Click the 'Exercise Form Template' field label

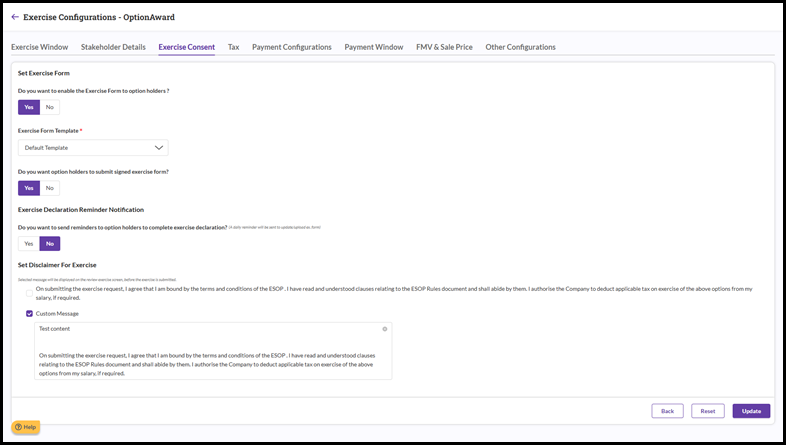pyautogui.click(x=48, y=131)
